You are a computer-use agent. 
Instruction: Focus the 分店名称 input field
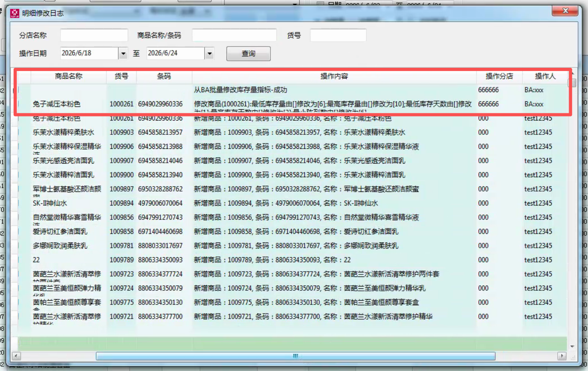(94, 35)
